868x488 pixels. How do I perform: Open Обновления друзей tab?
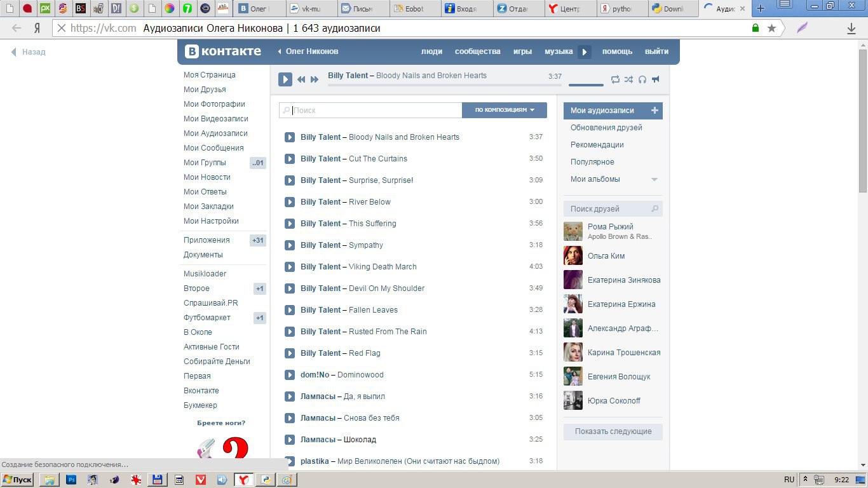[x=606, y=128]
